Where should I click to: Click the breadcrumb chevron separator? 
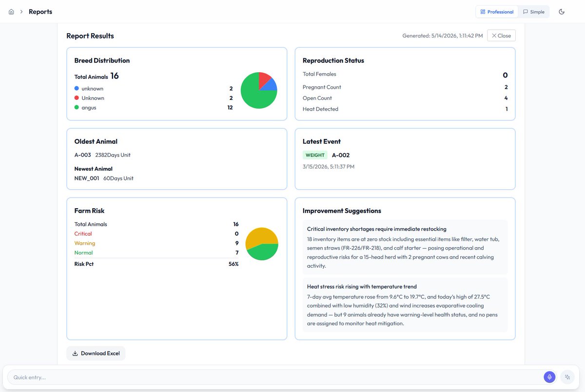pos(21,12)
